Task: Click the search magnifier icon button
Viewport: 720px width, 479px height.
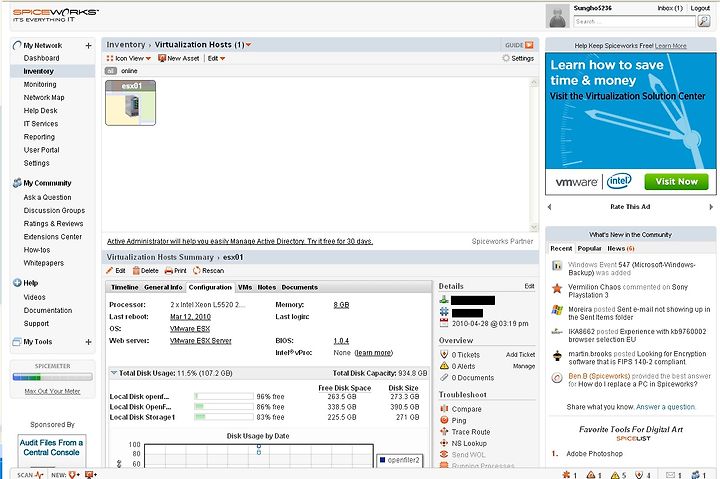Action: click(704, 21)
